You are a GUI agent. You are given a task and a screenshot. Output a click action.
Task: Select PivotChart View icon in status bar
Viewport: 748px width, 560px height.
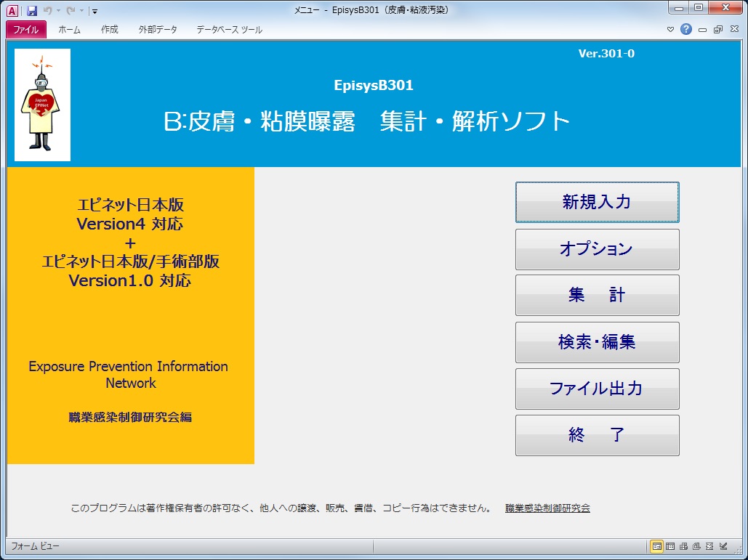[x=696, y=546]
